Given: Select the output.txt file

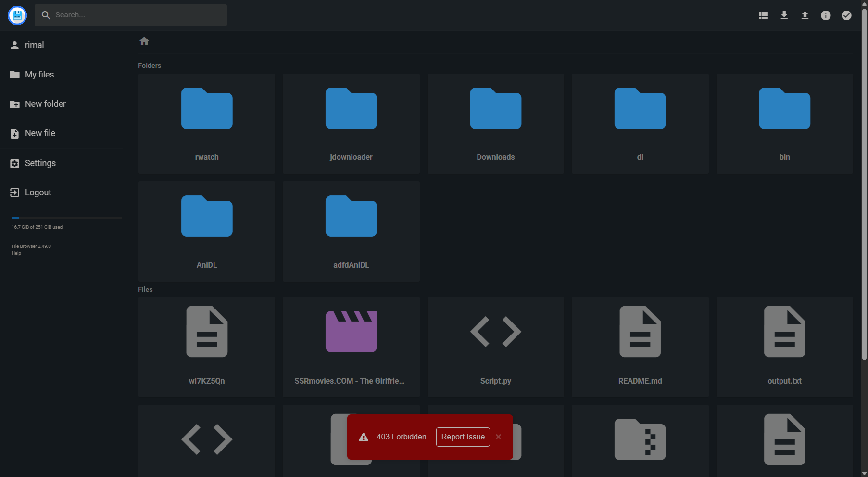Looking at the screenshot, I should [785, 347].
